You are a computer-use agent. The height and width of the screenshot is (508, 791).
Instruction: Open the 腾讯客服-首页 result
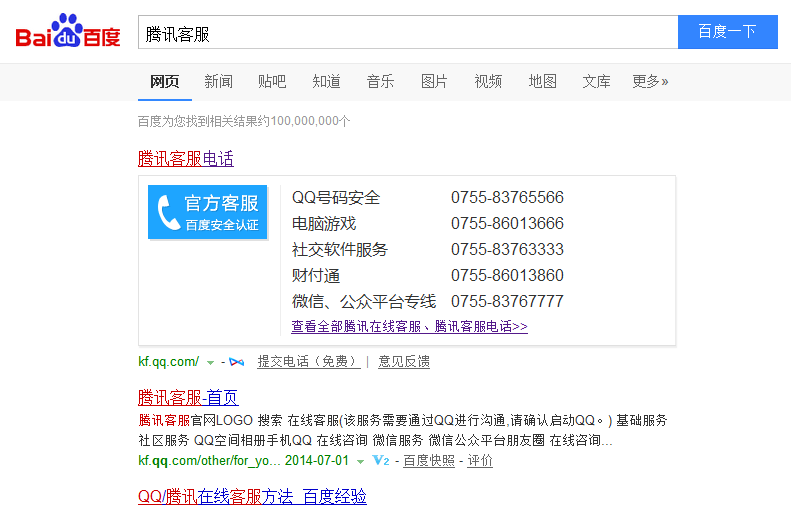point(188,398)
